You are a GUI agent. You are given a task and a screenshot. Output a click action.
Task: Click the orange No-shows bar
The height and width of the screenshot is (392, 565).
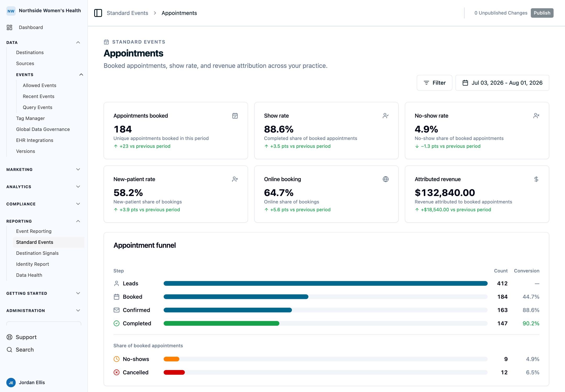[171, 359]
